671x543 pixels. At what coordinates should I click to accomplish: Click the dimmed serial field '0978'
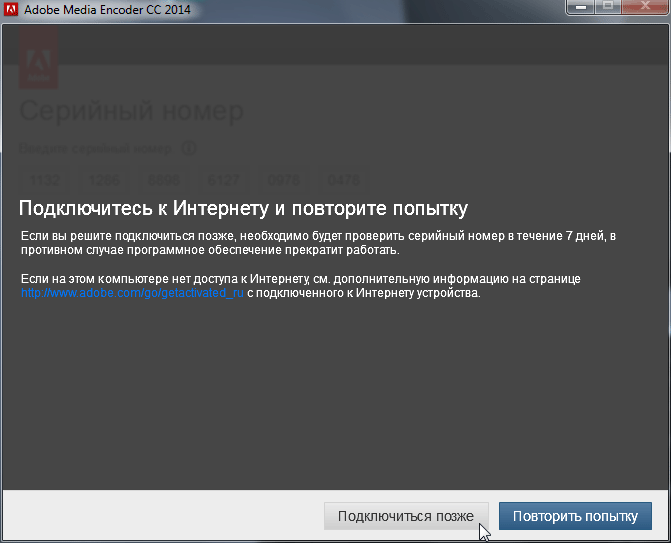point(283,180)
